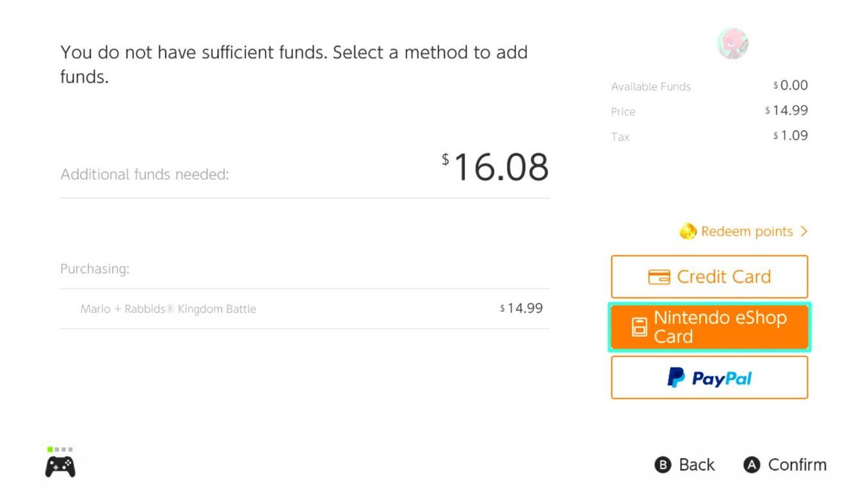
Task: Click the B button icon next to Back
Action: tap(663, 465)
